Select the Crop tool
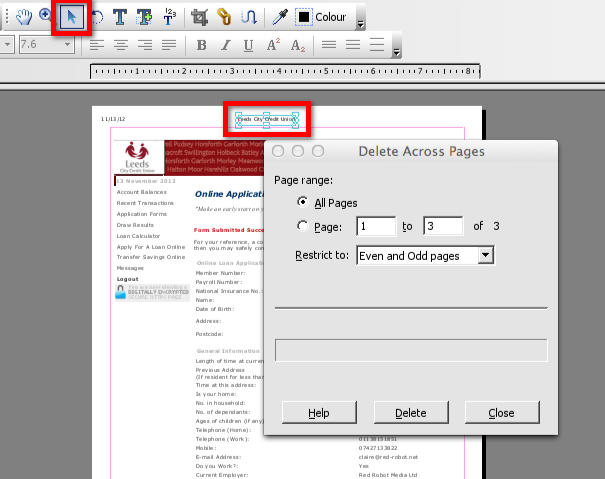 199,17
